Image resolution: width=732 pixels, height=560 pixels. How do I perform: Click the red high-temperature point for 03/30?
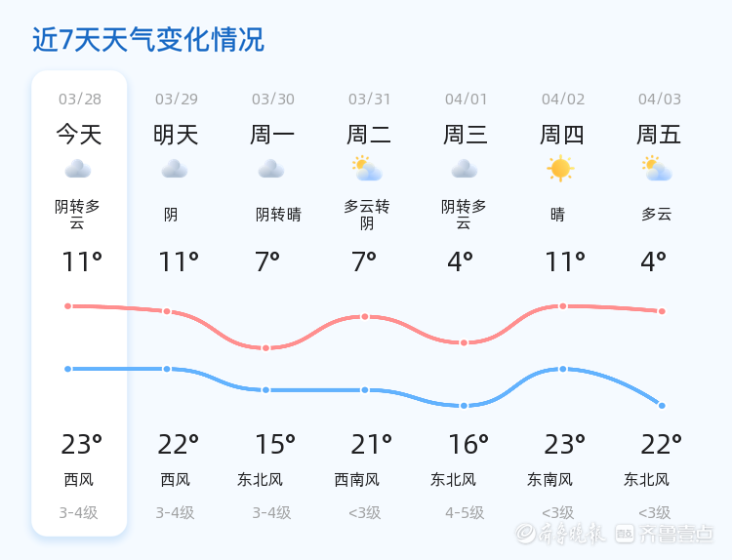265,347
